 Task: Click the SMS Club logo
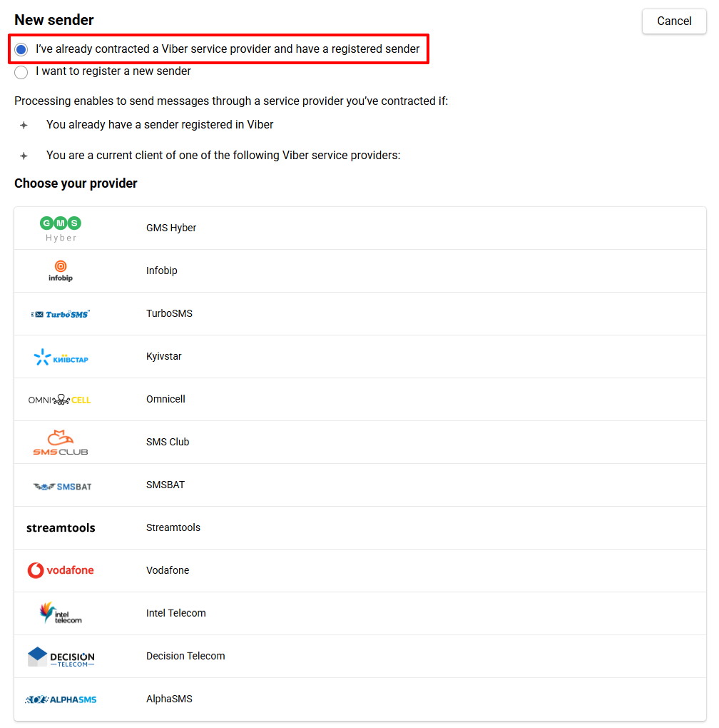click(x=61, y=443)
